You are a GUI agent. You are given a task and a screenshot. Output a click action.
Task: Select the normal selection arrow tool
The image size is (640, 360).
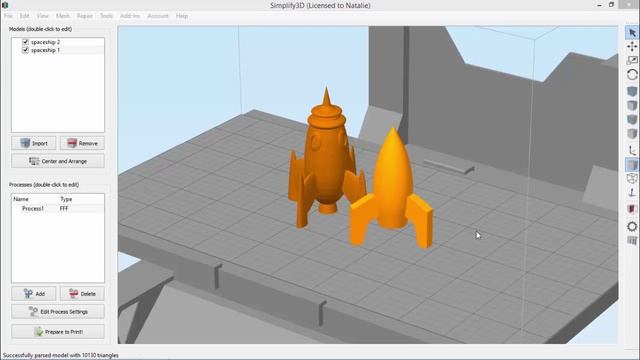pos(632,33)
